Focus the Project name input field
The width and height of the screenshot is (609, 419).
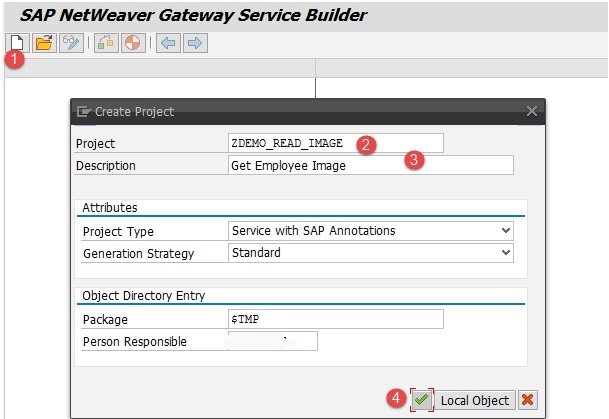[x=336, y=143]
